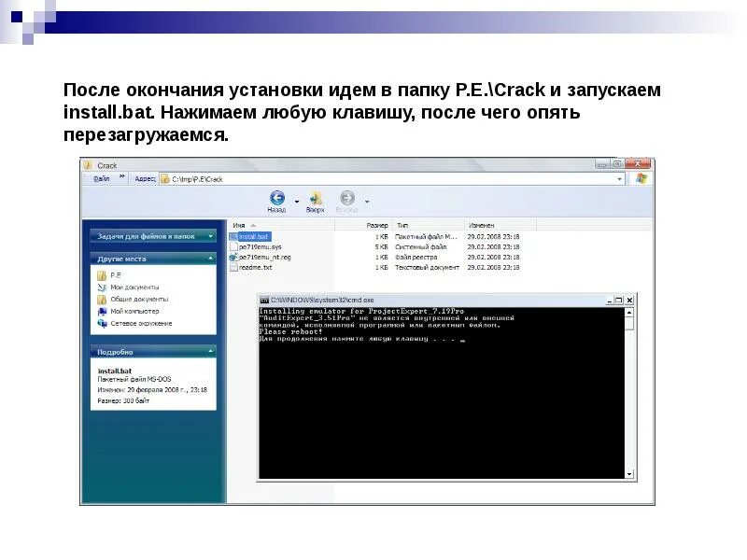Click the Общие документы folder icon
This screenshot has height=560, width=747.
[102, 300]
